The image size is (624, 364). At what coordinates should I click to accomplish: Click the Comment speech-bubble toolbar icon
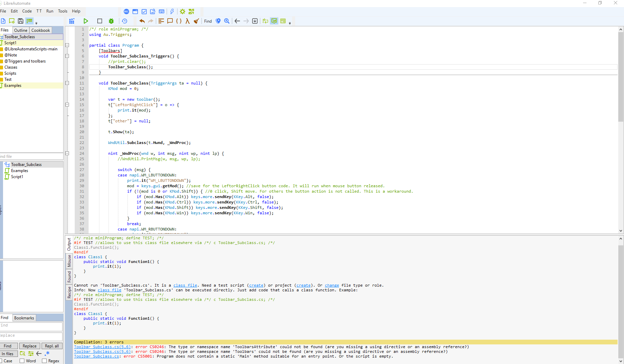click(x=170, y=21)
